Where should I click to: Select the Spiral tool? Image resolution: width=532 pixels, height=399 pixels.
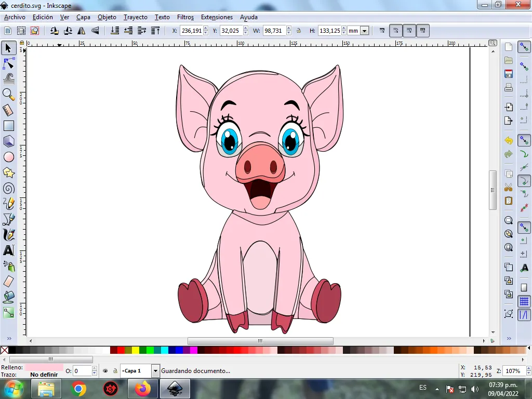8,188
